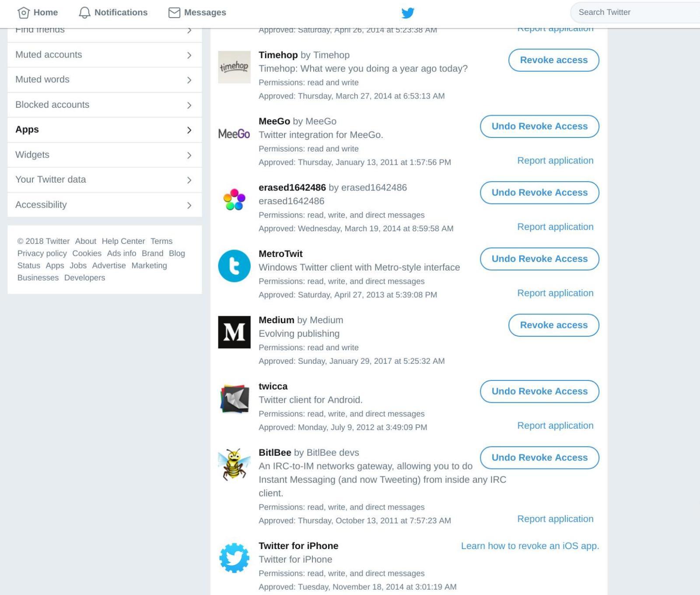Expand the Widgets chevron

tap(189, 155)
